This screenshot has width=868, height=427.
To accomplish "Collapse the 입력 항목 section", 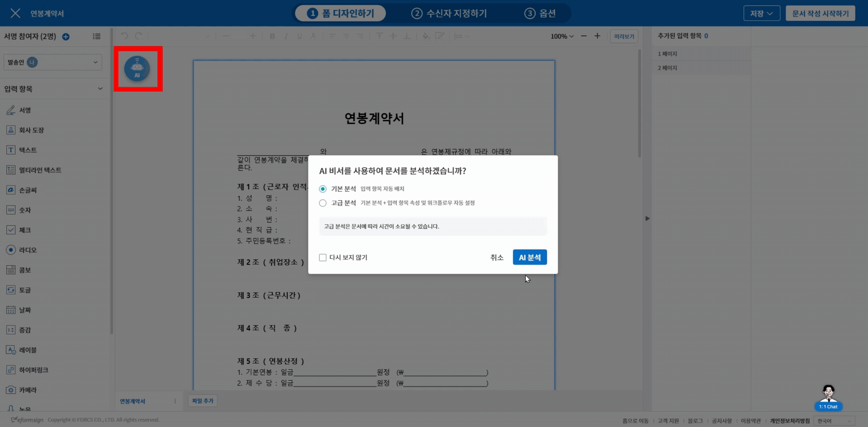I will 100,89.
